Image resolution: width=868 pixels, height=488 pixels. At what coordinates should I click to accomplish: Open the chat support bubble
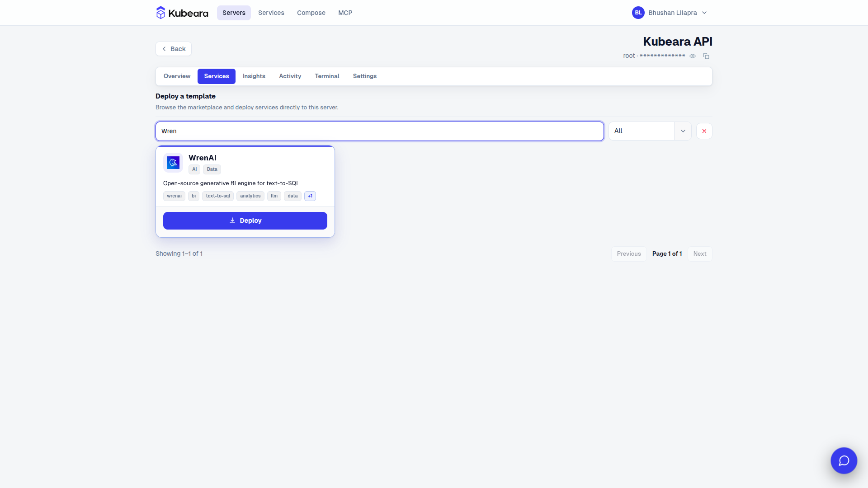(844, 460)
